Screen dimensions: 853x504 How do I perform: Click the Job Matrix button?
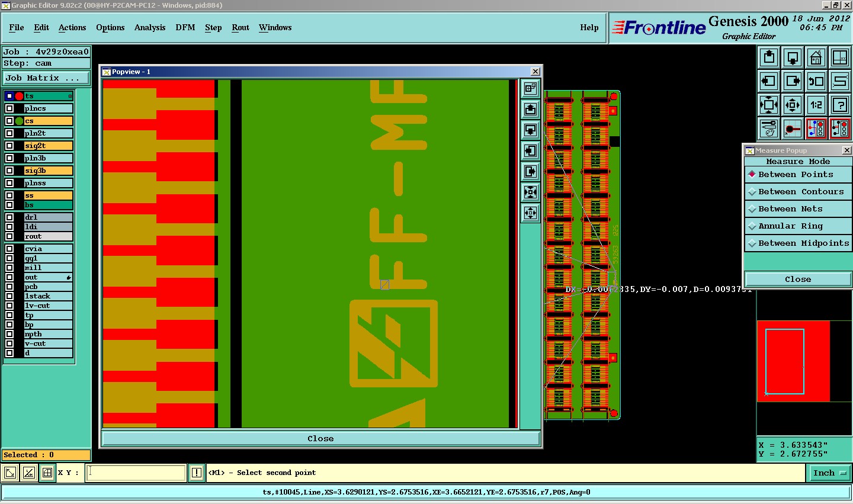click(x=46, y=78)
